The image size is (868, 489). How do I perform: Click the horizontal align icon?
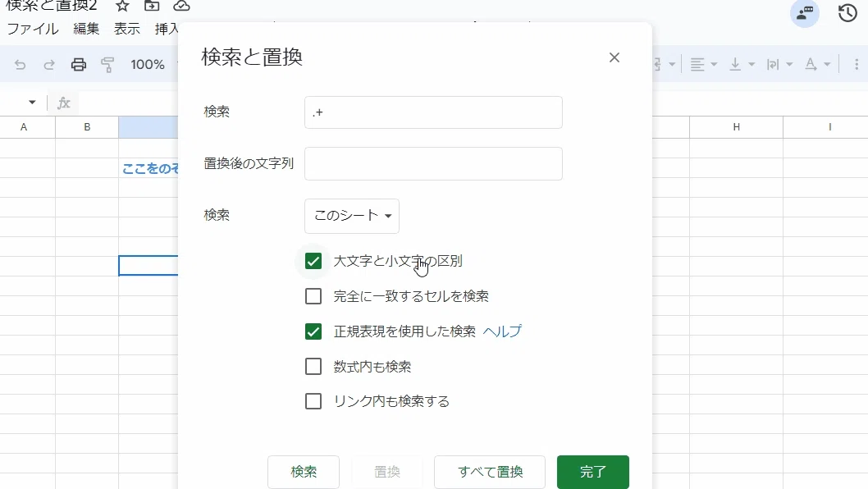coord(697,65)
